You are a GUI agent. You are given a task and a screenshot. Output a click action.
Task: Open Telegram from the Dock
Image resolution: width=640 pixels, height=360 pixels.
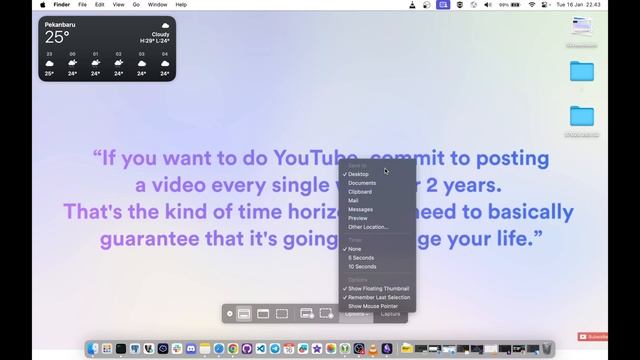[275, 349]
